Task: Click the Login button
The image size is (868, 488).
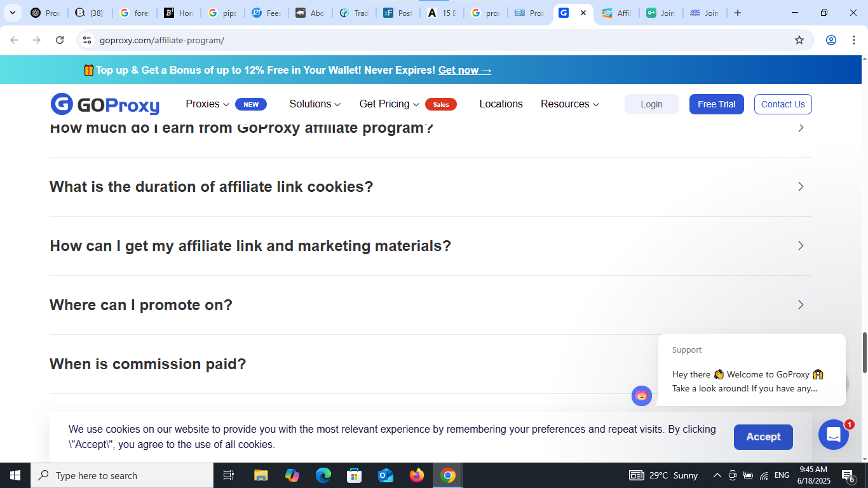Action: [x=651, y=104]
